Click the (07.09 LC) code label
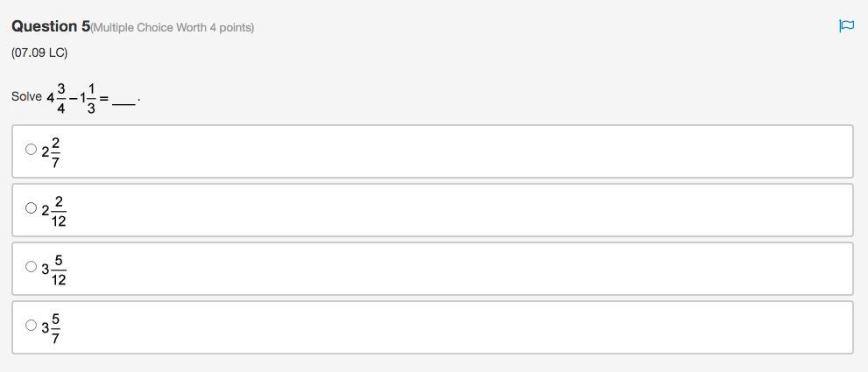Screen dimensions: 868x372 39,53
